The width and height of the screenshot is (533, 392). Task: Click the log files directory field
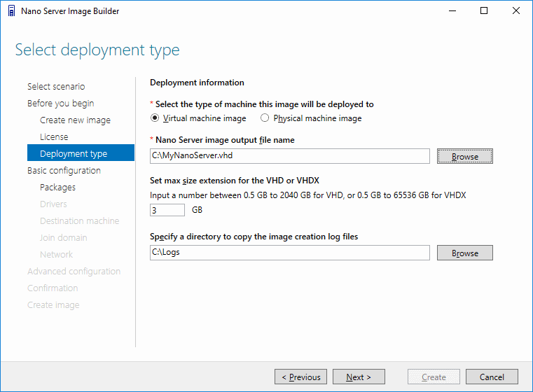pyautogui.click(x=290, y=253)
